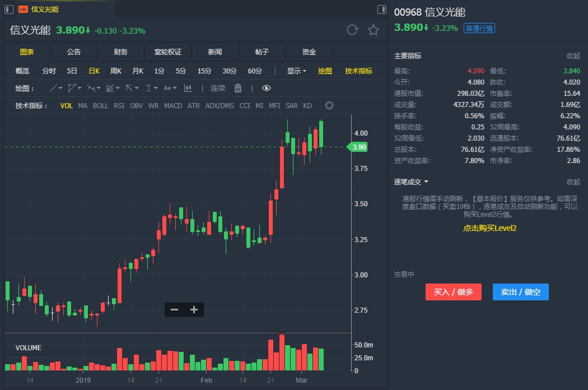
Task: Expand the polyline tool dropdown arrow
Action: tap(80, 88)
